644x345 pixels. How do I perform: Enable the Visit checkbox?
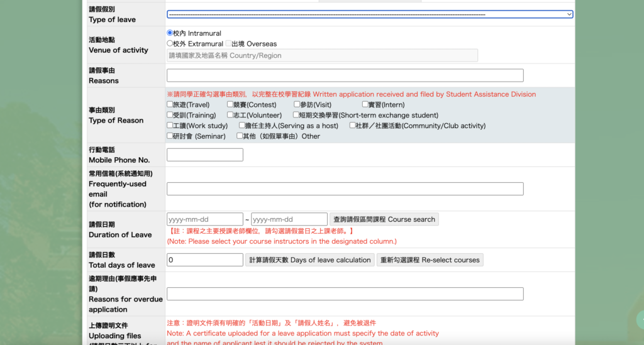click(x=297, y=104)
